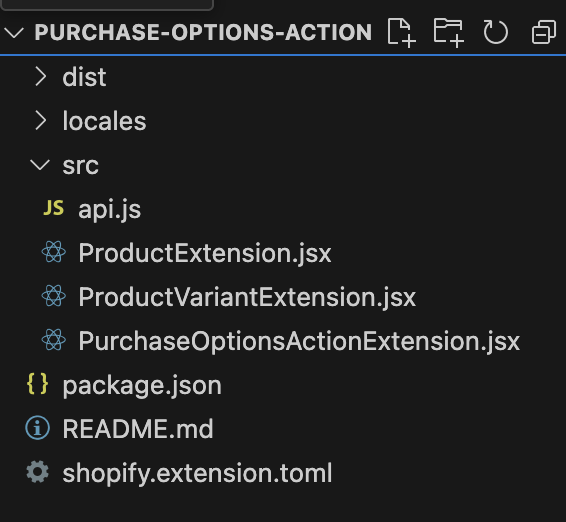Click the New File icon

(x=401, y=32)
